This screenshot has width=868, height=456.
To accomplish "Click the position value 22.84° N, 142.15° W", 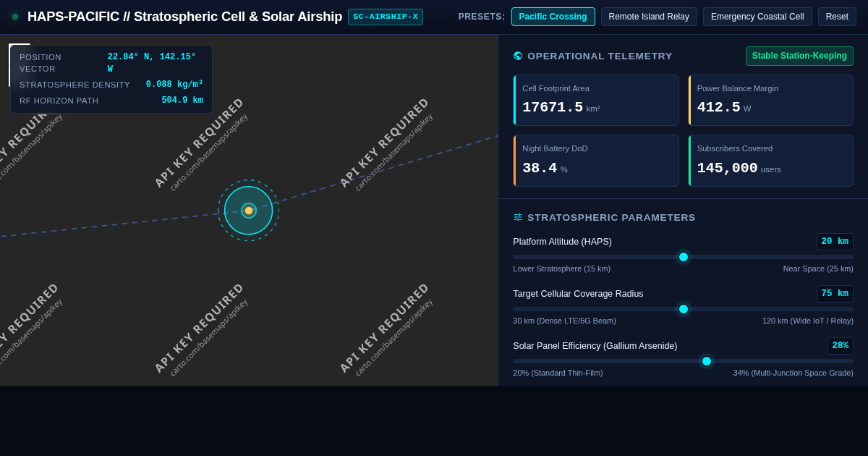I will [x=152, y=63].
